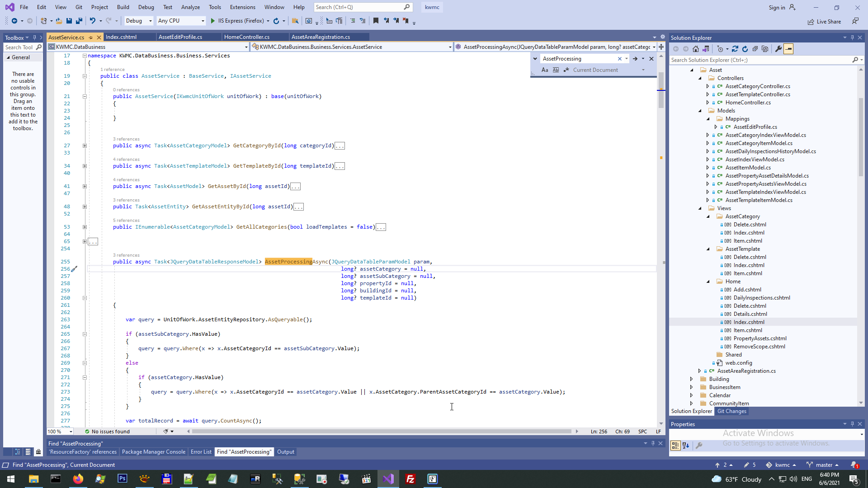Open the Extensions menu
The height and width of the screenshot is (488, 868).
tap(242, 7)
